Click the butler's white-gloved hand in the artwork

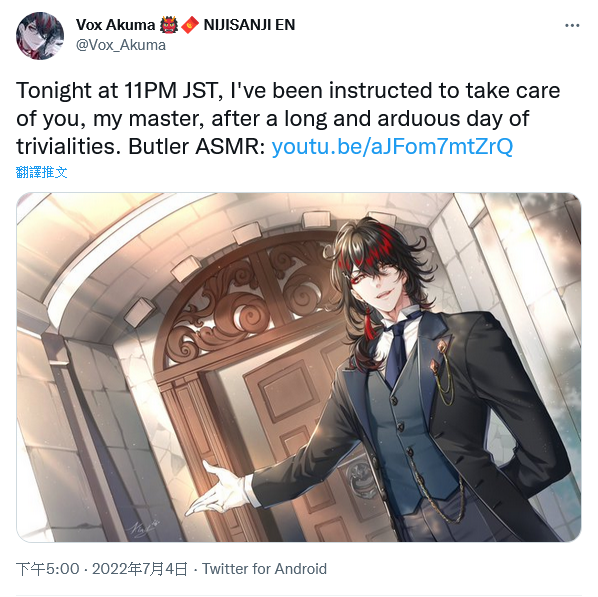tap(215, 489)
